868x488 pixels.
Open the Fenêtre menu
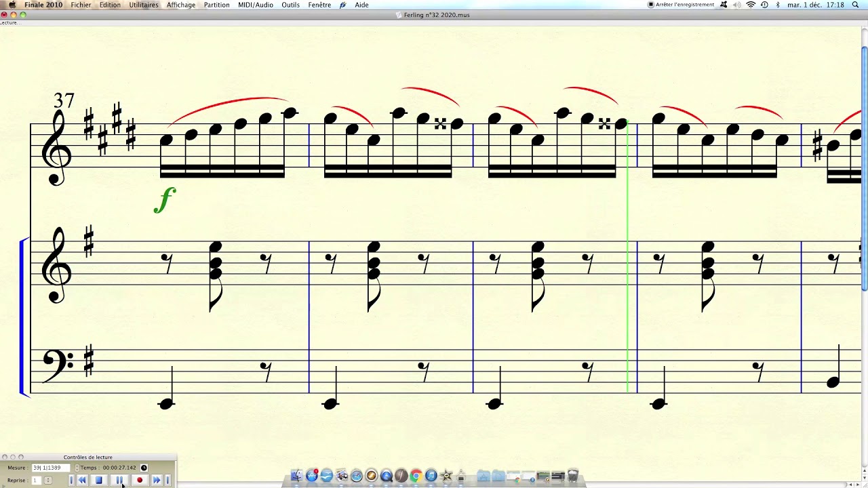tap(319, 5)
